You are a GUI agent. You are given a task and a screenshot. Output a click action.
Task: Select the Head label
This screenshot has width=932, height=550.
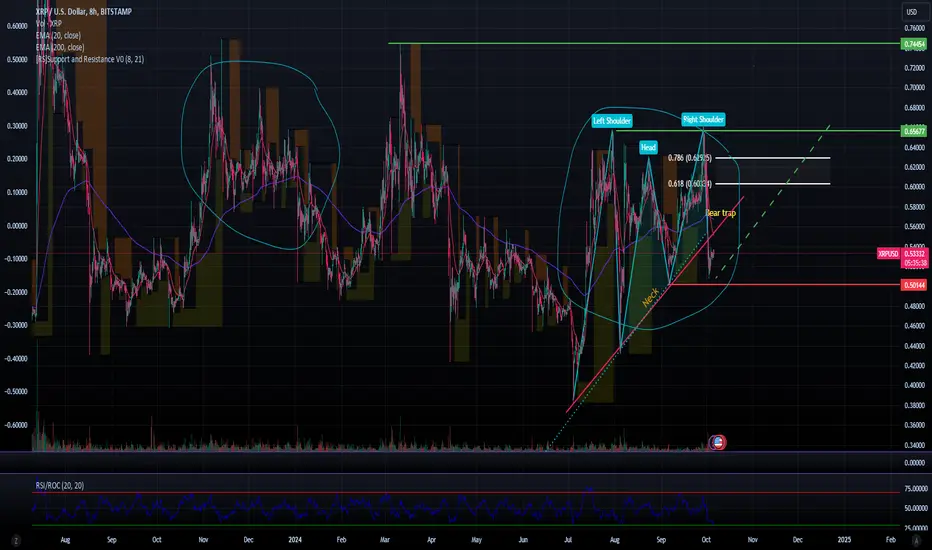(648, 147)
